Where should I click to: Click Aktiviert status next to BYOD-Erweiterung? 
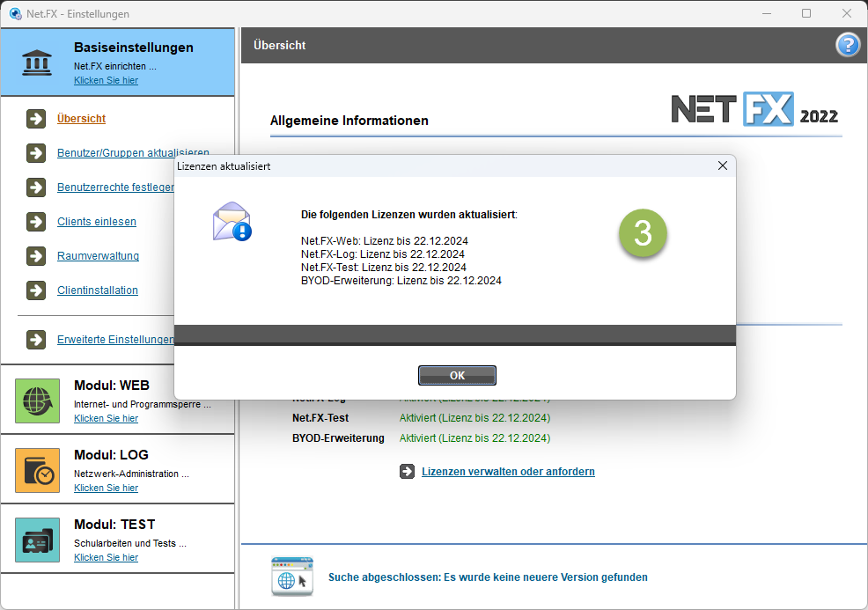(x=475, y=437)
